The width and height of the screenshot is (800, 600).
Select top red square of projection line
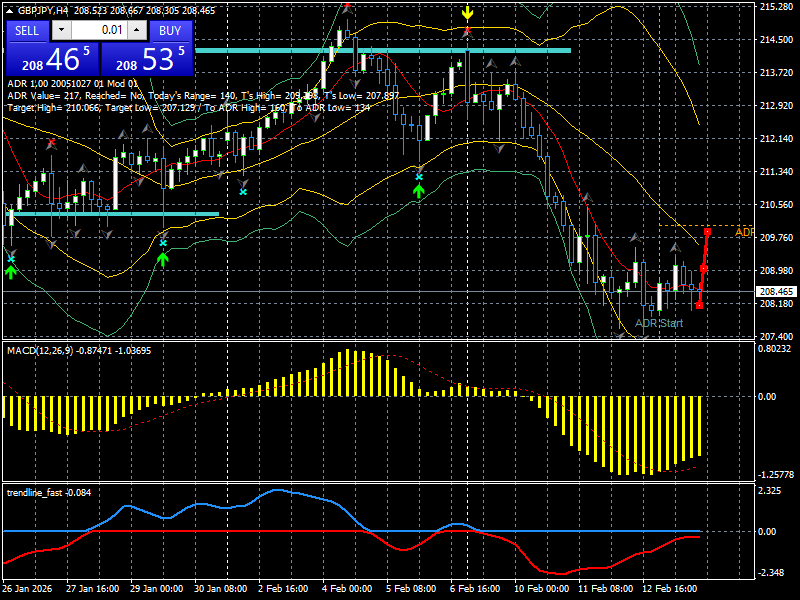click(708, 232)
